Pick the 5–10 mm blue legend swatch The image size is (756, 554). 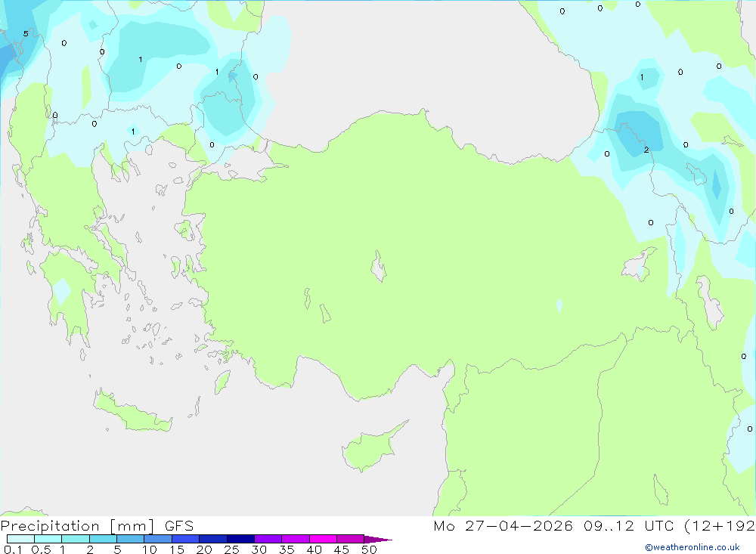(131, 539)
